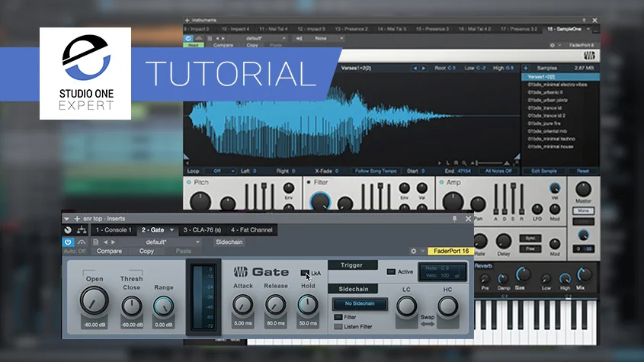This screenshot has height=362, width=644.
Task: Select next sample arrow beside Root
Action: point(424,69)
